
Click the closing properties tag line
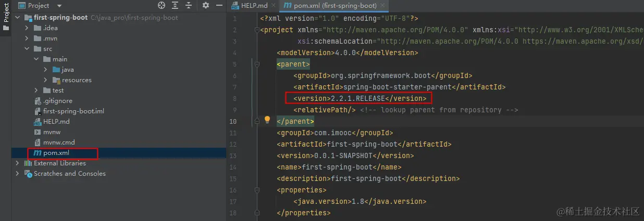(x=304, y=213)
